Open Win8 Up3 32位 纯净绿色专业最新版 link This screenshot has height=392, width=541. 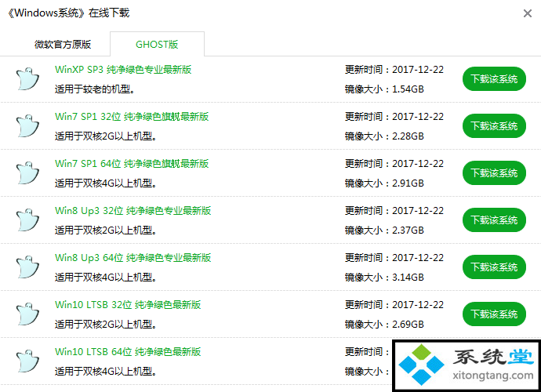click(133, 210)
